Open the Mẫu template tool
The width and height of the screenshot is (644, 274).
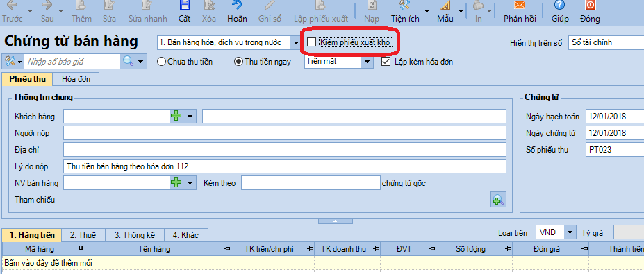(445, 12)
